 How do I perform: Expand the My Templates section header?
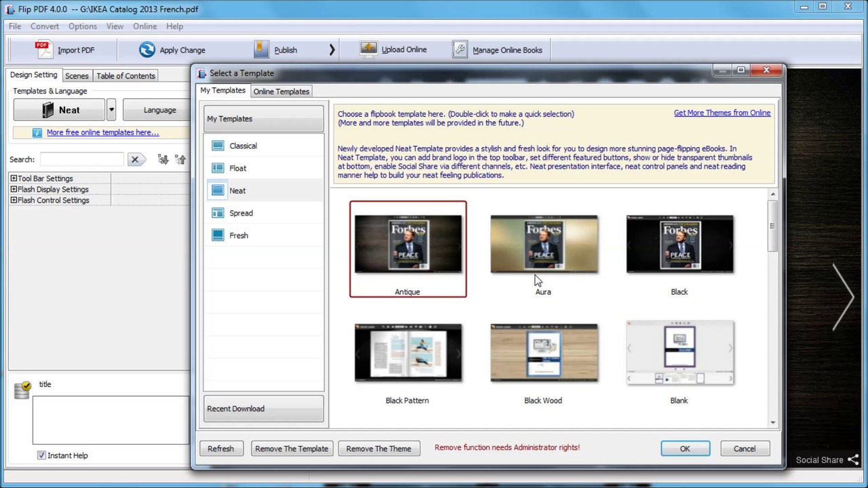[x=264, y=119]
